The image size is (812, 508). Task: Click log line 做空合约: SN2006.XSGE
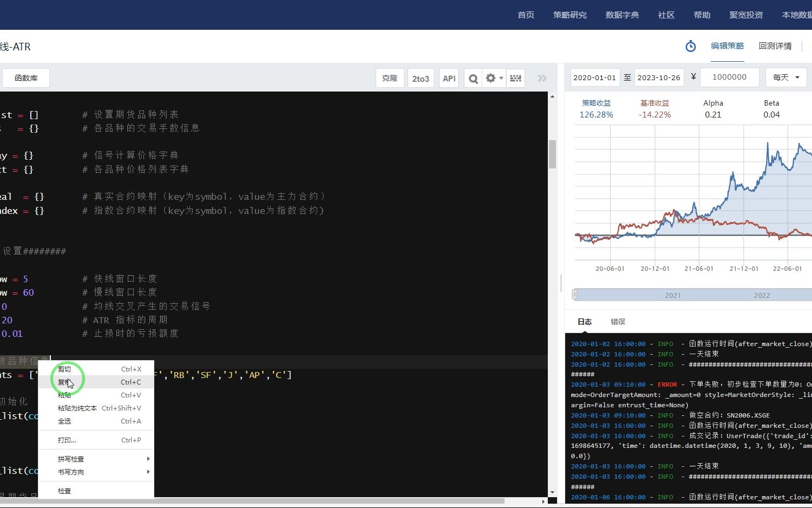[670, 415]
